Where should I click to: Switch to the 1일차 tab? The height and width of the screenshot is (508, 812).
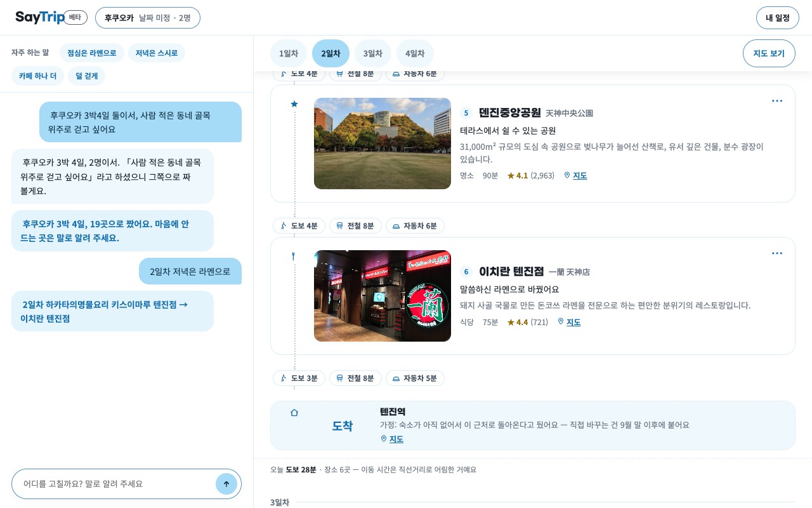(289, 53)
